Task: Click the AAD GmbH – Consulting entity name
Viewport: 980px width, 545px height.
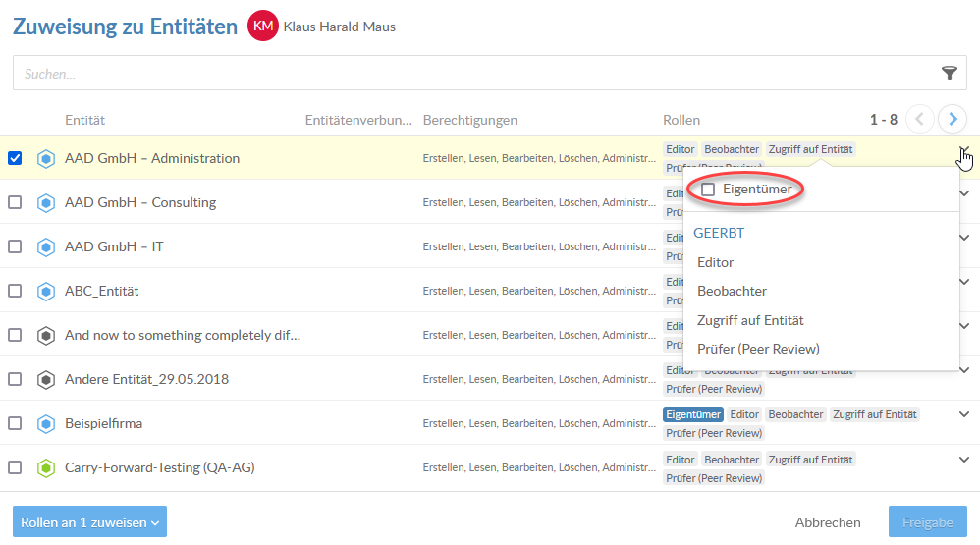Action: click(x=140, y=202)
